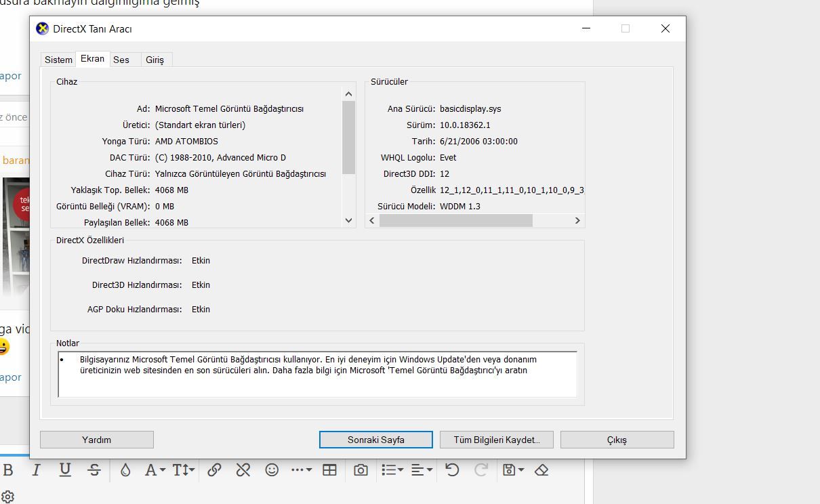
Task: Switch to the Sistem tab
Action: tap(58, 60)
